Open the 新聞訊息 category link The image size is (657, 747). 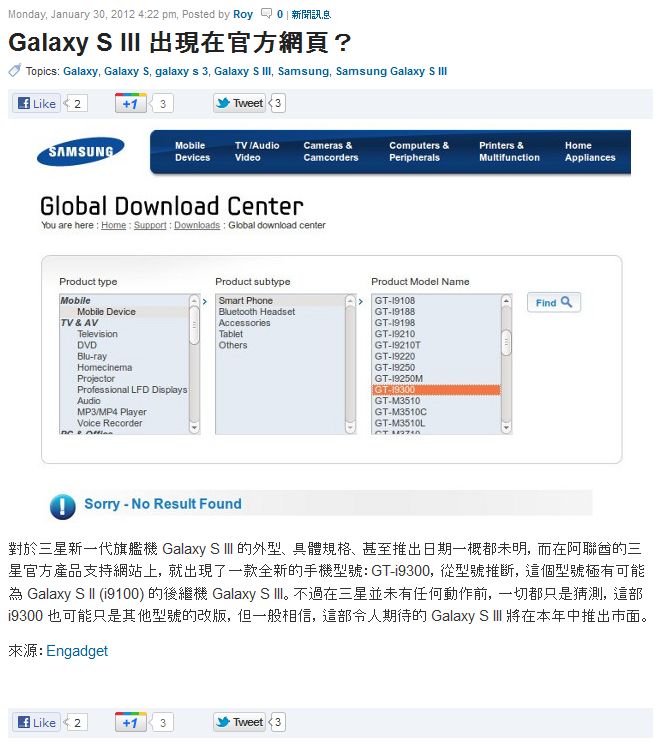tap(311, 15)
